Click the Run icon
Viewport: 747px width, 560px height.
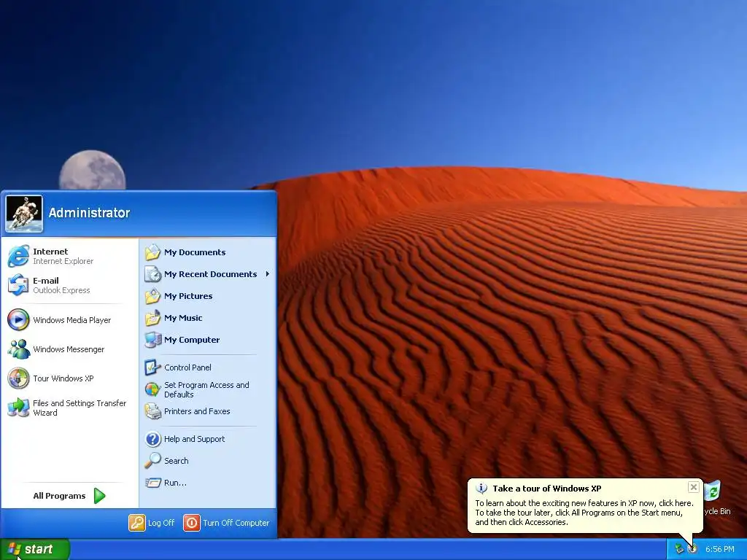click(x=153, y=483)
